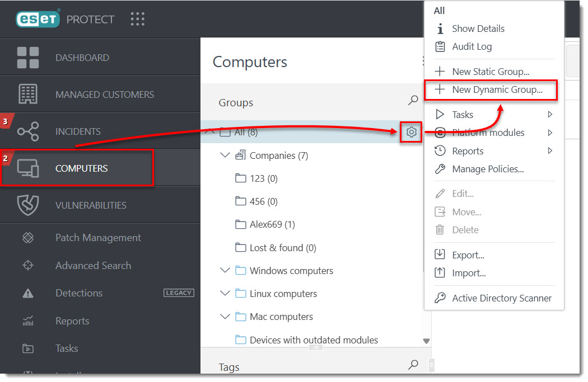This screenshot has height=382, width=588.
Task: Open the gear menu for All group
Action: (412, 132)
